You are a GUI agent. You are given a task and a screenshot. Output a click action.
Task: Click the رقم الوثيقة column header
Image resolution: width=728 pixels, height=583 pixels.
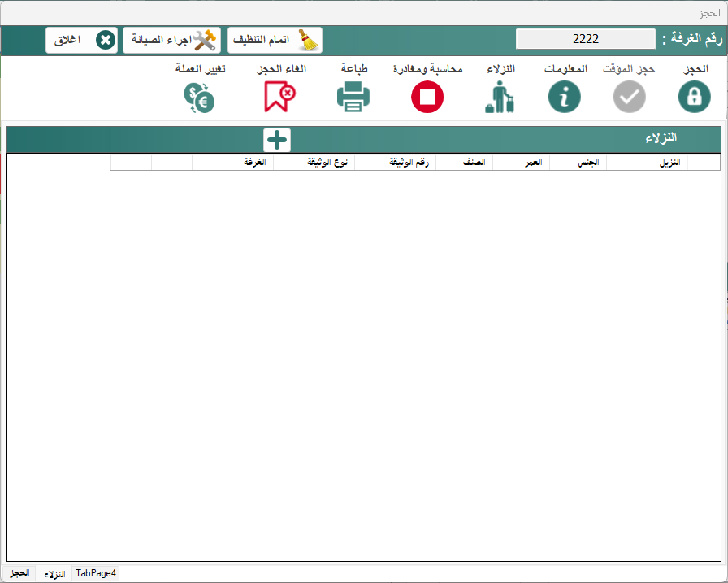pos(395,162)
